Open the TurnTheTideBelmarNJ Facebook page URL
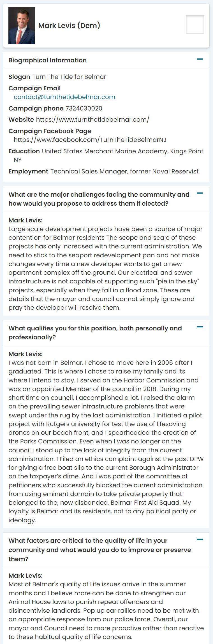 click(90, 140)
